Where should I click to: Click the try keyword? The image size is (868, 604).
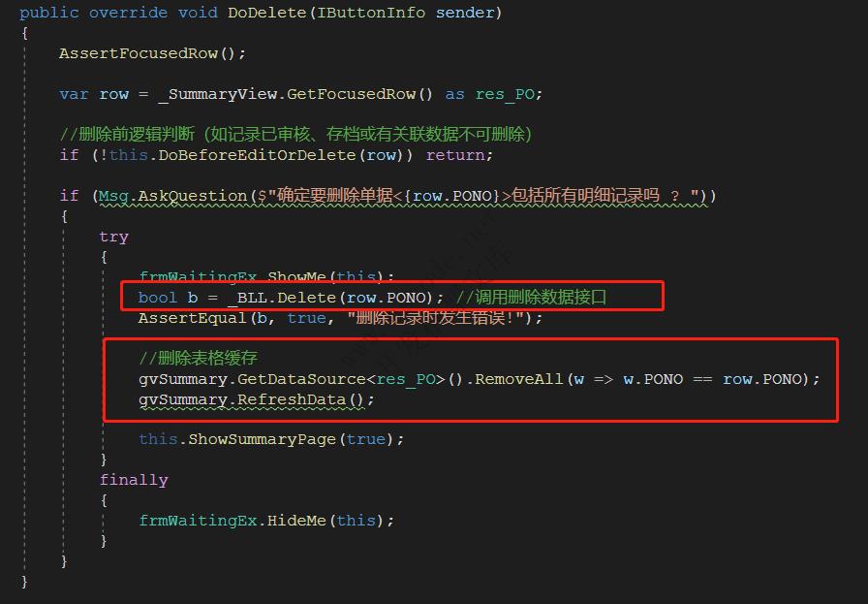tap(113, 236)
